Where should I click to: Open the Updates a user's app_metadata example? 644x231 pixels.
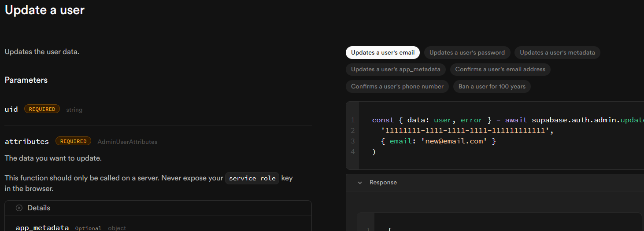(x=396, y=70)
